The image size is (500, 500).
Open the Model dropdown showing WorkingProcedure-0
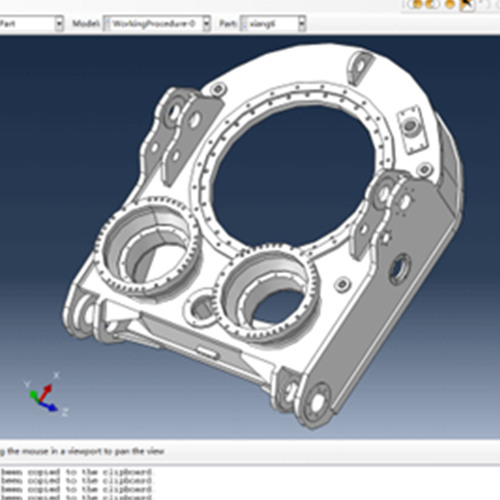[157, 24]
